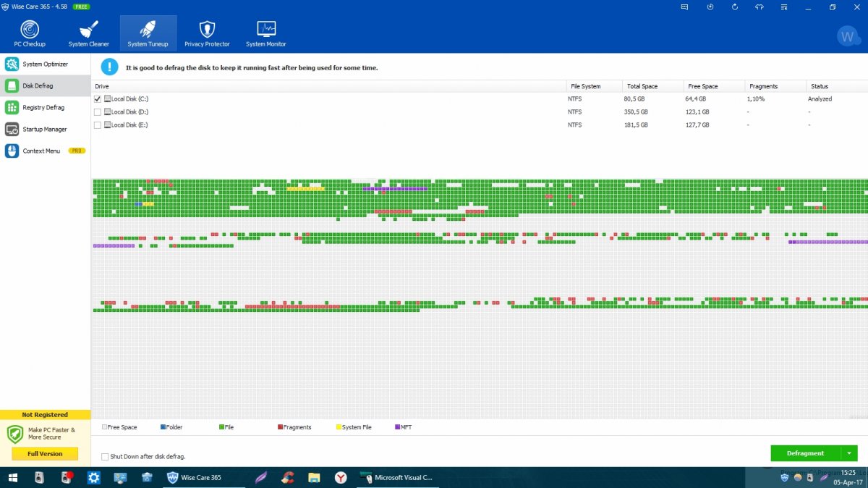
Task: Click the W user avatar
Action: pyautogui.click(x=846, y=35)
